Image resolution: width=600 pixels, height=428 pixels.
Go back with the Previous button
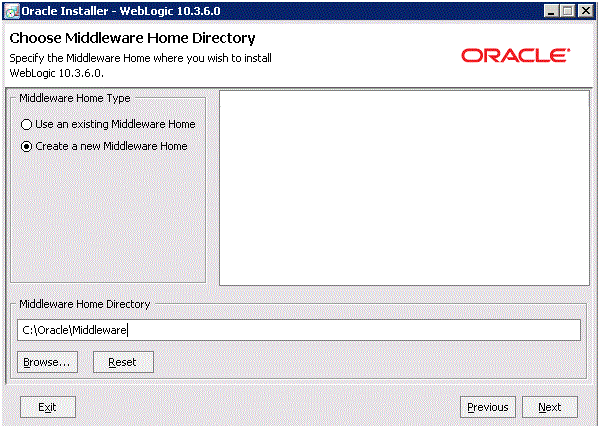pos(488,407)
